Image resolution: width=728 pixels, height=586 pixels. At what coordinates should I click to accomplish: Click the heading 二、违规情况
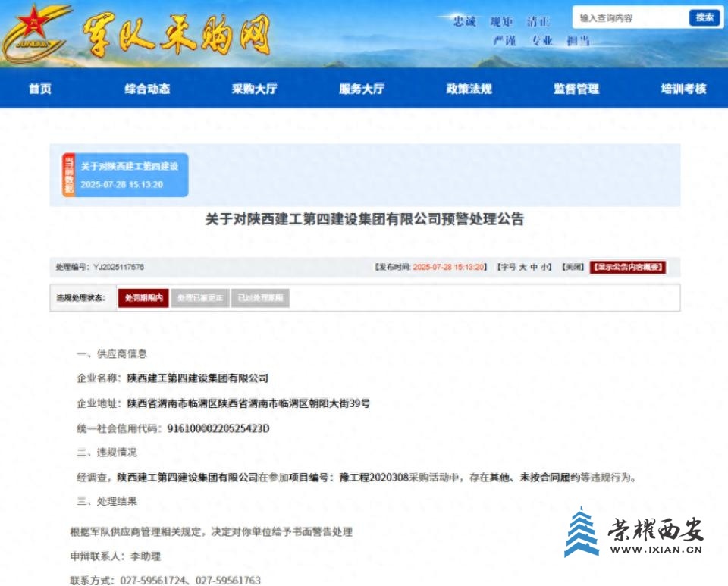point(107,452)
